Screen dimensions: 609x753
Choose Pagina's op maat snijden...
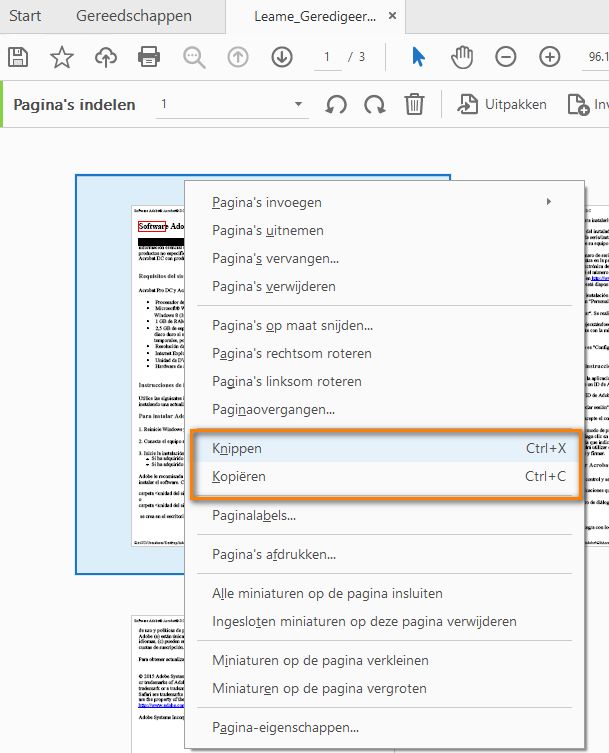(x=384, y=326)
